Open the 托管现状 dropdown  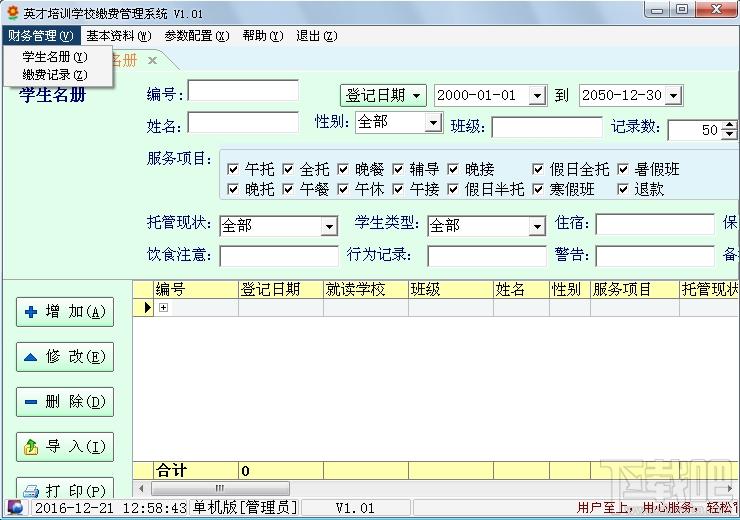tap(329, 226)
